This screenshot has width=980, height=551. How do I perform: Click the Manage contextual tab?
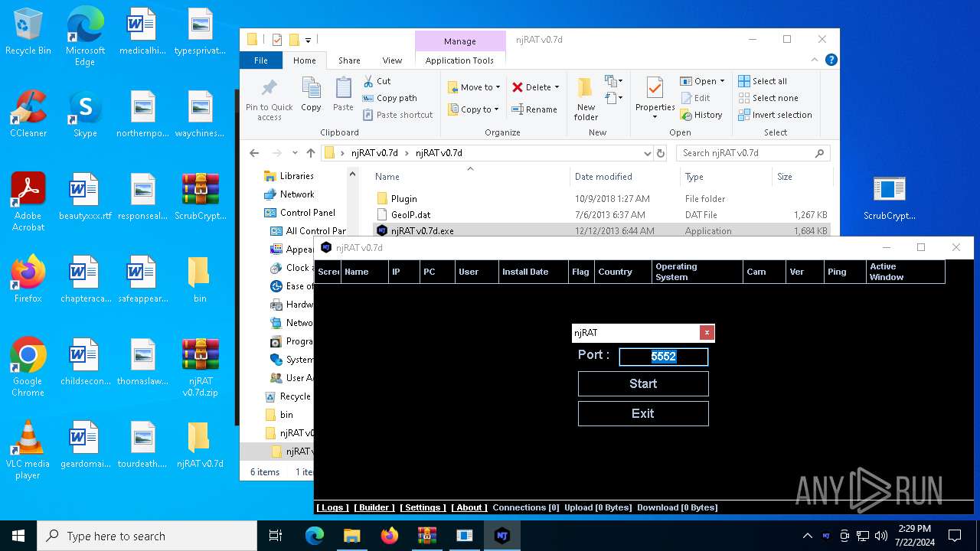(459, 41)
